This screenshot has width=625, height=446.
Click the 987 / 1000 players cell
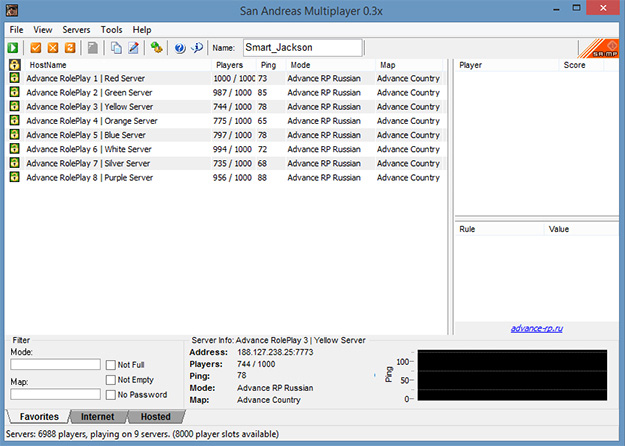pyautogui.click(x=232, y=92)
